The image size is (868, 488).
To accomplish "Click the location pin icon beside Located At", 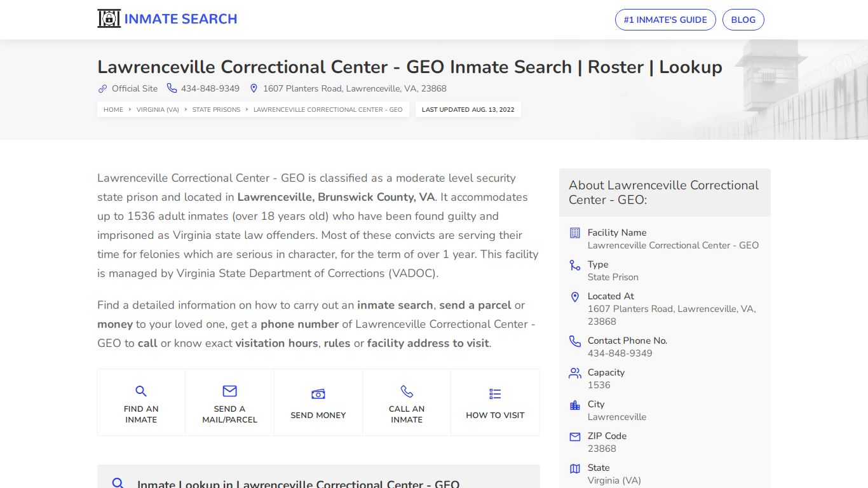I will tap(575, 297).
